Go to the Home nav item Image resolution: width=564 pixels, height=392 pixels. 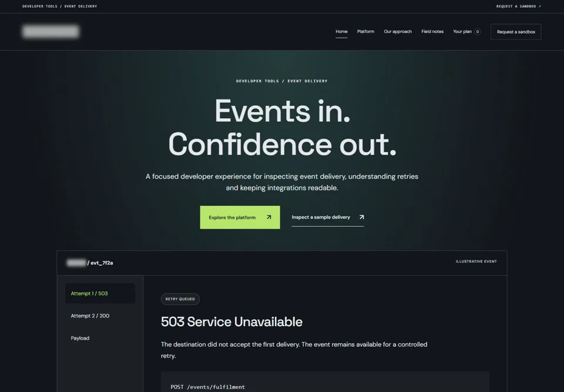[x=341, y=32]
